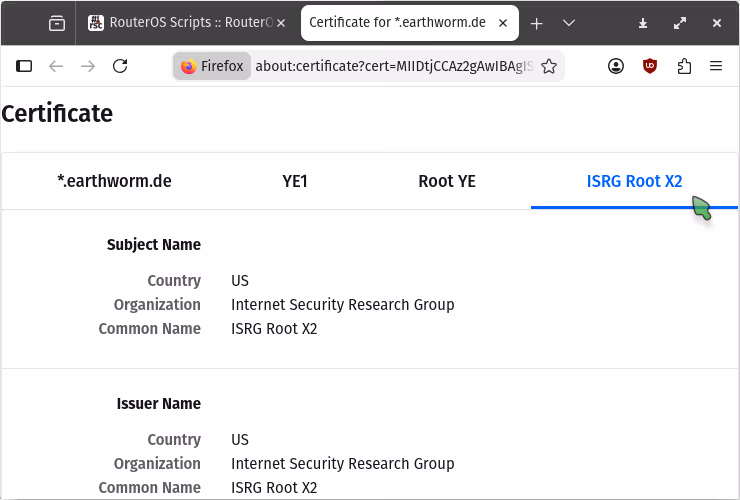Click the forward navigation arrow
The image size is (740, 500).
(x=88, y=66)
